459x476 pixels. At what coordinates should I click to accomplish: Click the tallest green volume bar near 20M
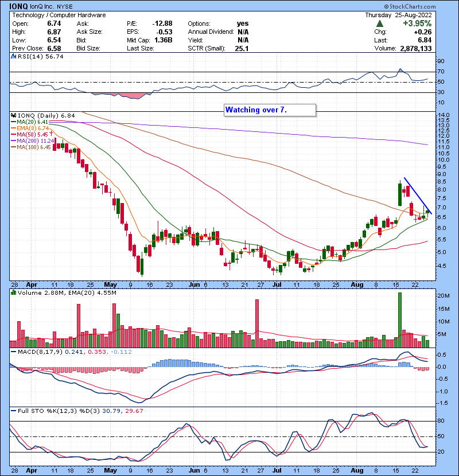[400, 320]
